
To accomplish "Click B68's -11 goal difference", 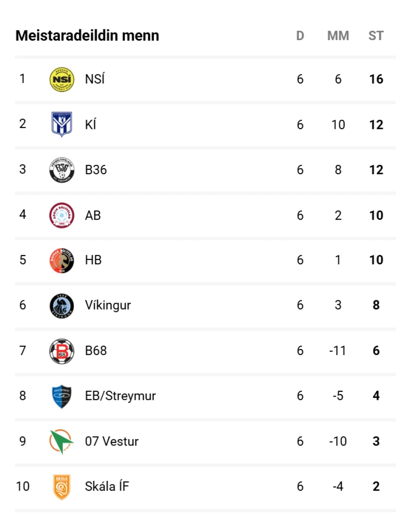I will [338, 351].
